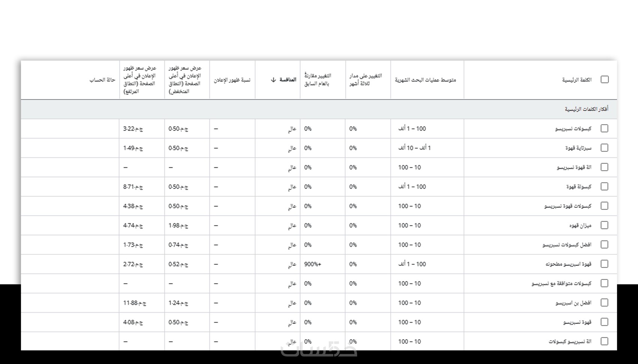
Task: Click the متوسط عمليات البحث الشهرية header
Action: 425,80
